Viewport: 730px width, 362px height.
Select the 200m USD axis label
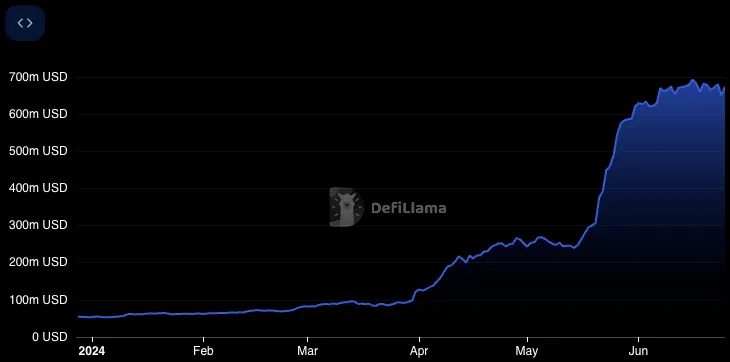click(x=38, y=262)
